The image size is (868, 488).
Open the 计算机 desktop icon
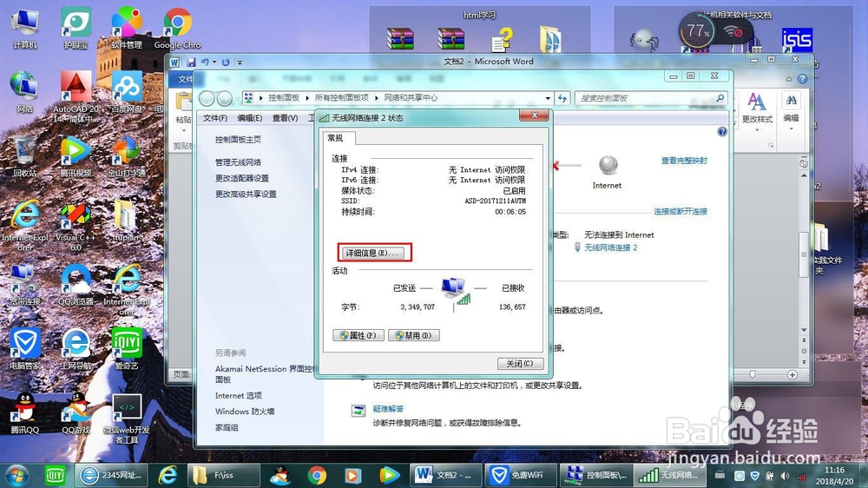click(25, 29)
